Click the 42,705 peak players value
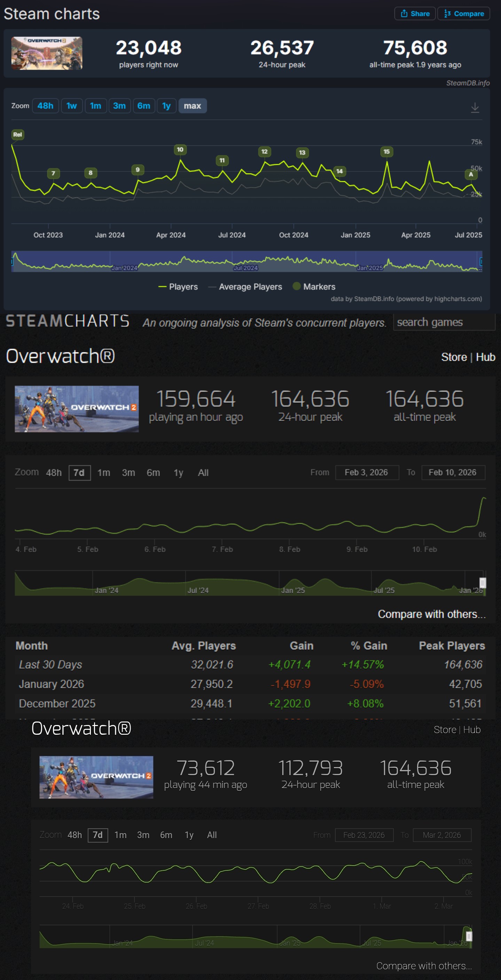Screen dimensions: 501x980 pyautogui.click(x=465, y=684)
